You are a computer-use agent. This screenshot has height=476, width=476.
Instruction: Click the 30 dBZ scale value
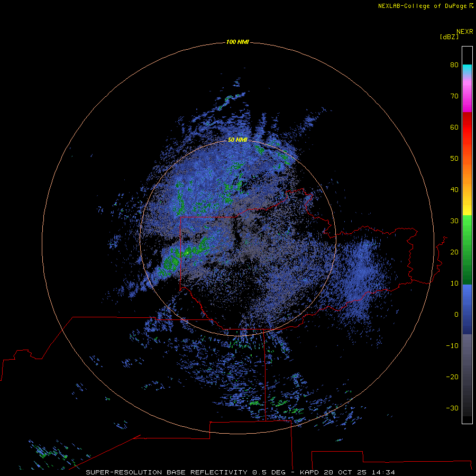454,221
